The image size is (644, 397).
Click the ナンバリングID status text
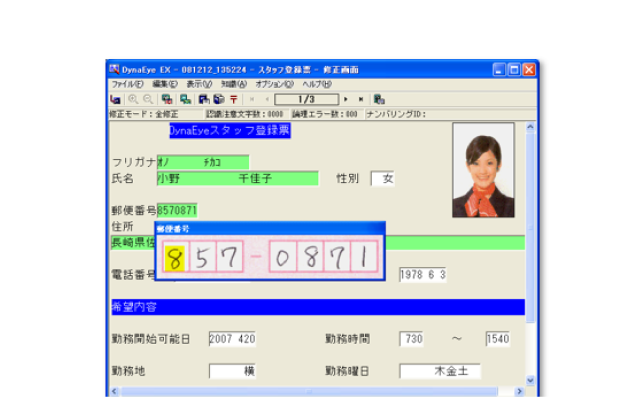pyautogui.click(x=396, y=114)
